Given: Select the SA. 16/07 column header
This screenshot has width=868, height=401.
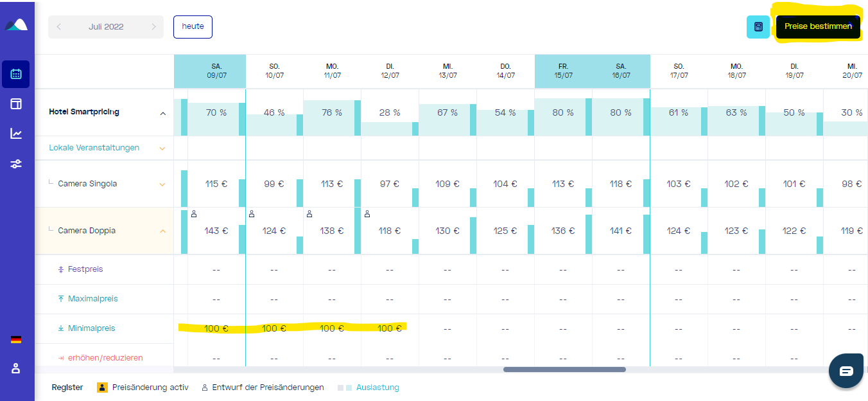Looking at the screenshot, I should tap(621, 71).
